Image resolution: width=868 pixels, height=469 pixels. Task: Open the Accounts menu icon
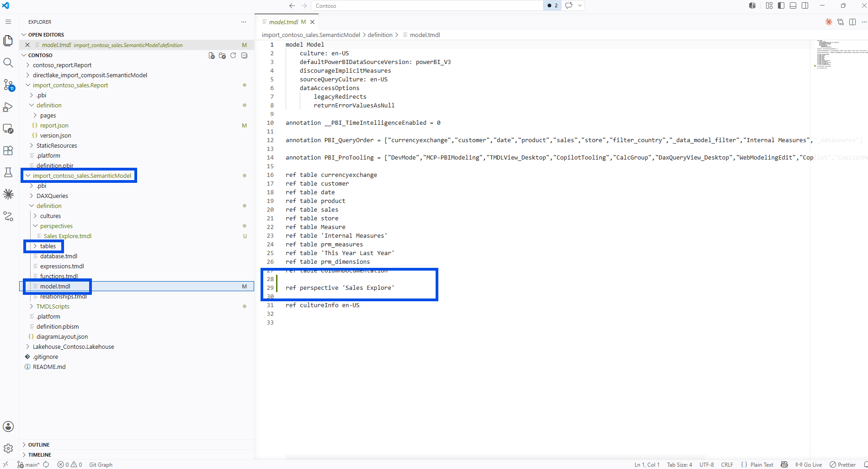coord(8,426)
